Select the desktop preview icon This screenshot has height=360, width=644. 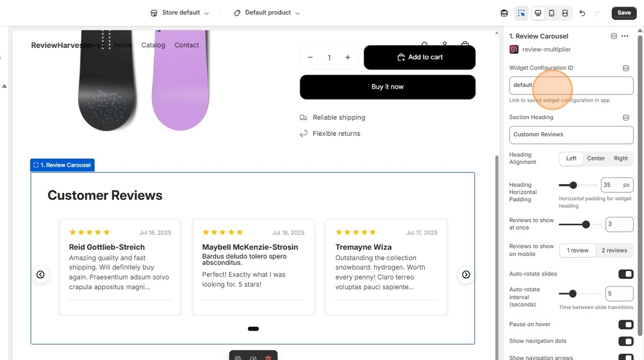click(x=538, y=13)
